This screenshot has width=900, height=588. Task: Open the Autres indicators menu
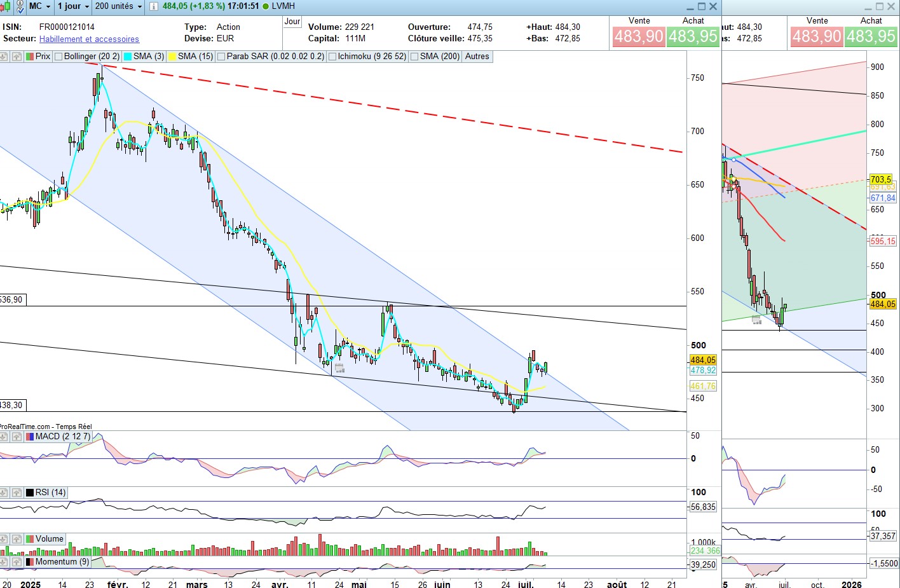coord(477,57)
